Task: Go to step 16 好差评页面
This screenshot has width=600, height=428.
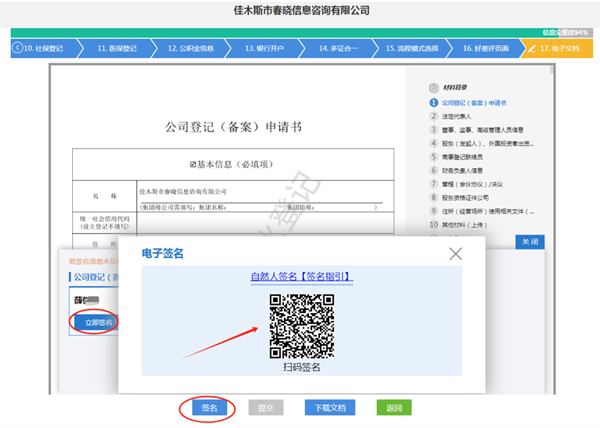Action: tap(484, 47)
